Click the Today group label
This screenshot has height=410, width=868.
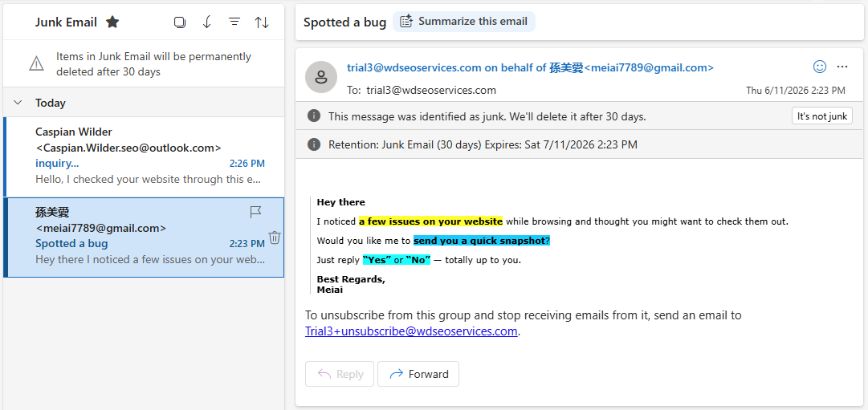click(51, 103)
